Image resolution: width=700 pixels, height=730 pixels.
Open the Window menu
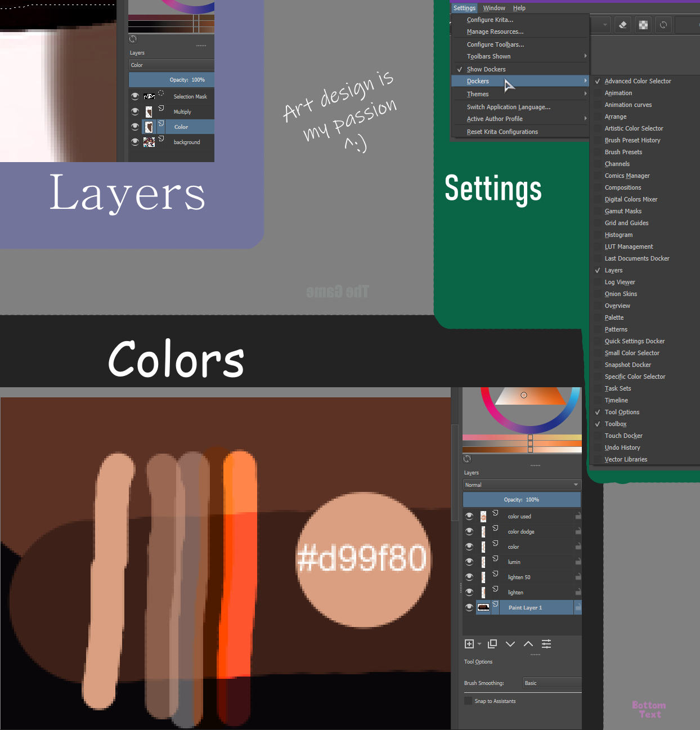click(x=494, y=8)
